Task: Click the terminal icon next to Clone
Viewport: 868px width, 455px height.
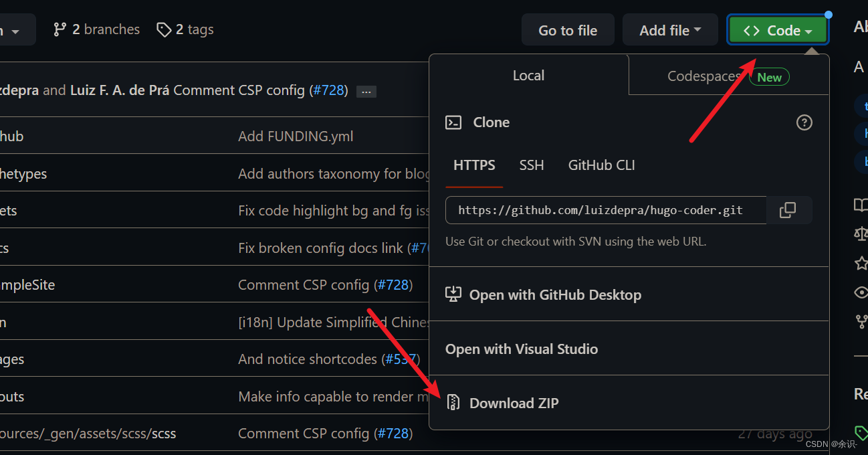Action: coord(453,122)
